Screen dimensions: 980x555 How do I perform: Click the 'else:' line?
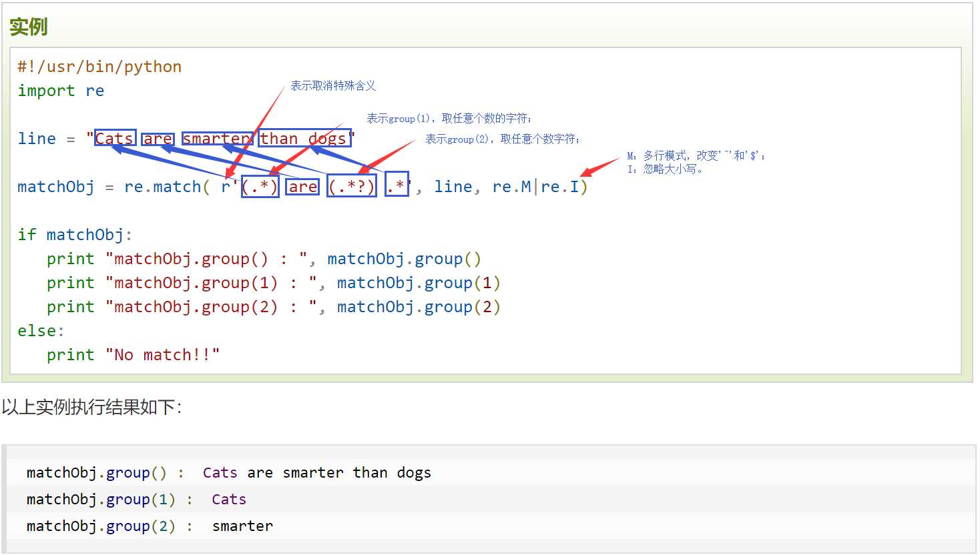point(41,331)
